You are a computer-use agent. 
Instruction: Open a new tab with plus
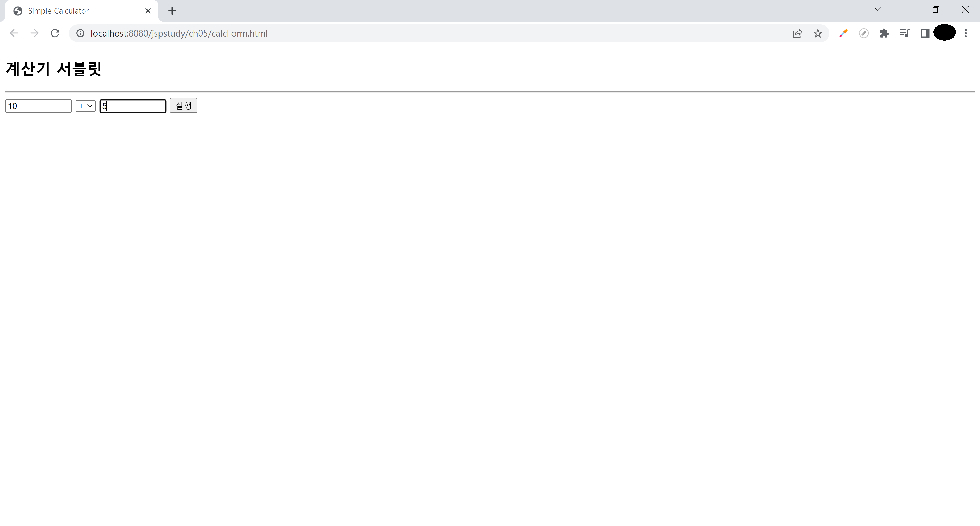pyautogui.click(x=172, y=11)
